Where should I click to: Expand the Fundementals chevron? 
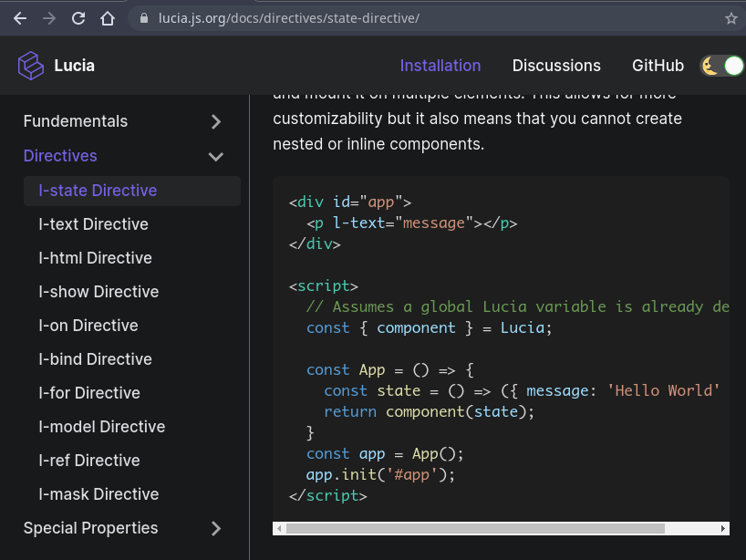click(x=216, y=122)
